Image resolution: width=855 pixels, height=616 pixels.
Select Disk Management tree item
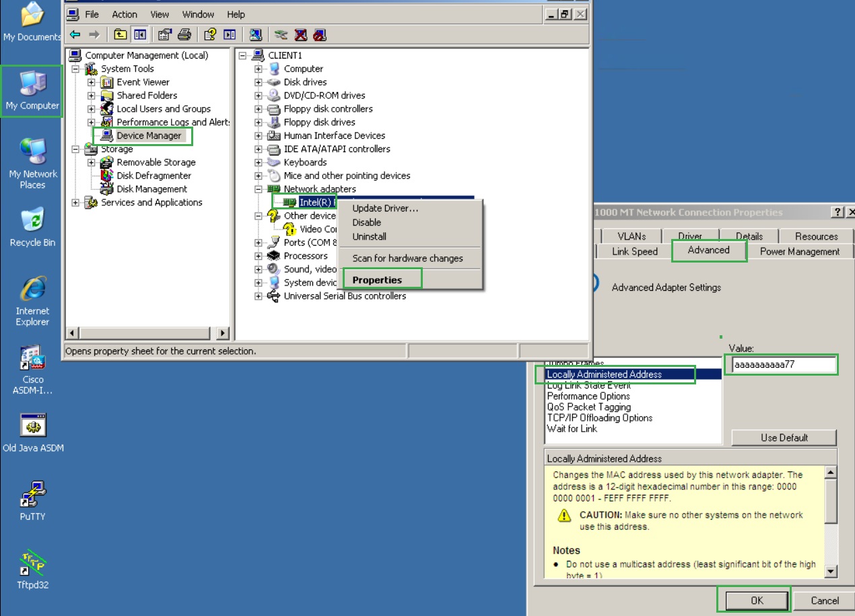point(152,189)
